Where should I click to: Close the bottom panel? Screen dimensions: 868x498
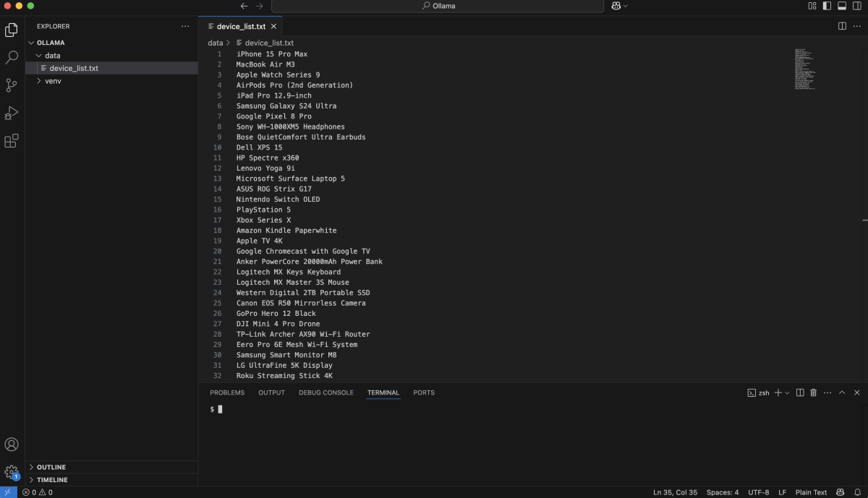coord(857,392)
